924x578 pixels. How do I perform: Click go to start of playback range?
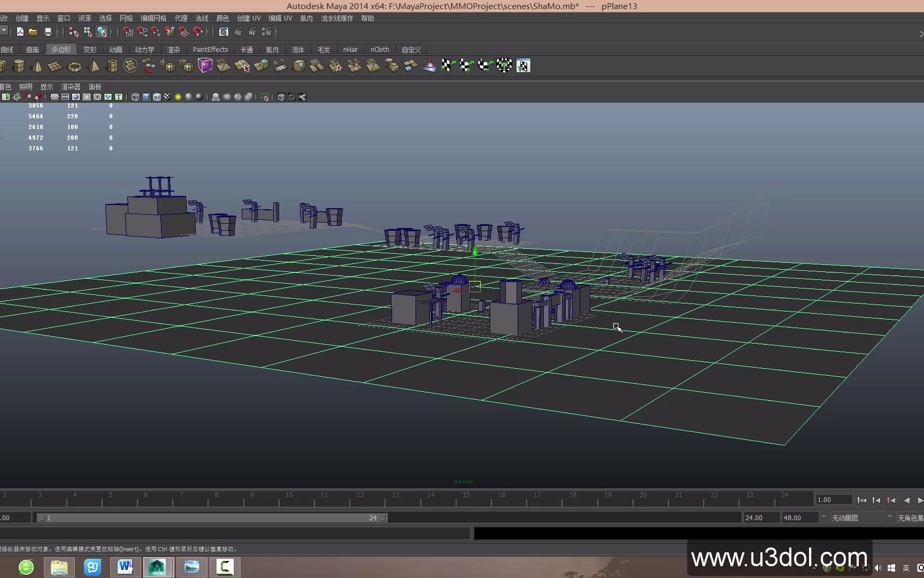tap(861, 500)
